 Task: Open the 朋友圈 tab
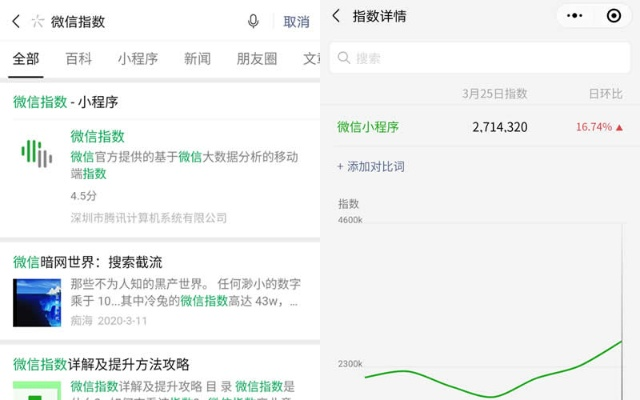(257, 59)
